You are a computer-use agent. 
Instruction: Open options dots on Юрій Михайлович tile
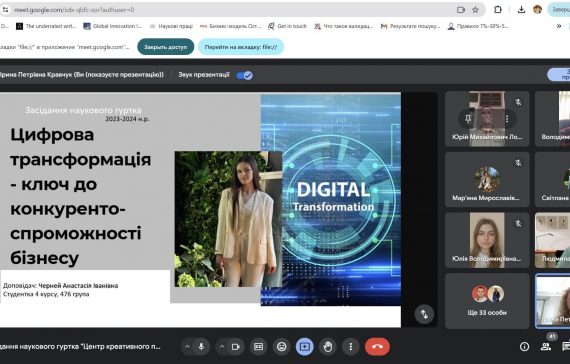tap(507, 119)
